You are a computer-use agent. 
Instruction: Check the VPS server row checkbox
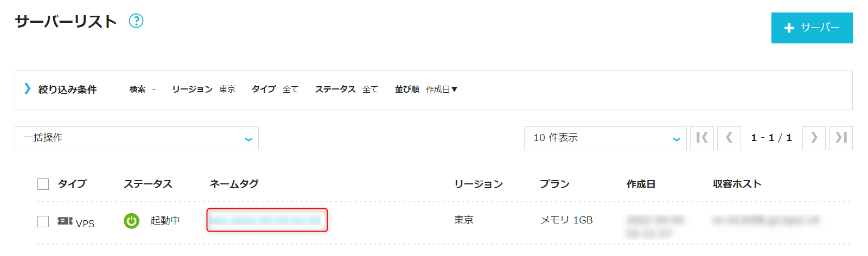(43, 221)
